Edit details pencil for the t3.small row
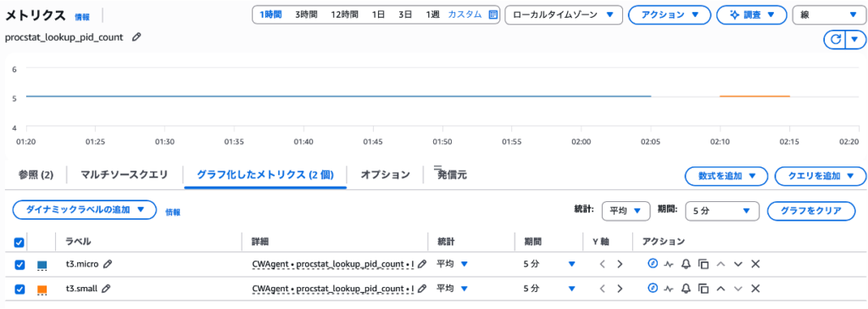The height and width of the screenshot is (309, 868). (x=422, y=289)
